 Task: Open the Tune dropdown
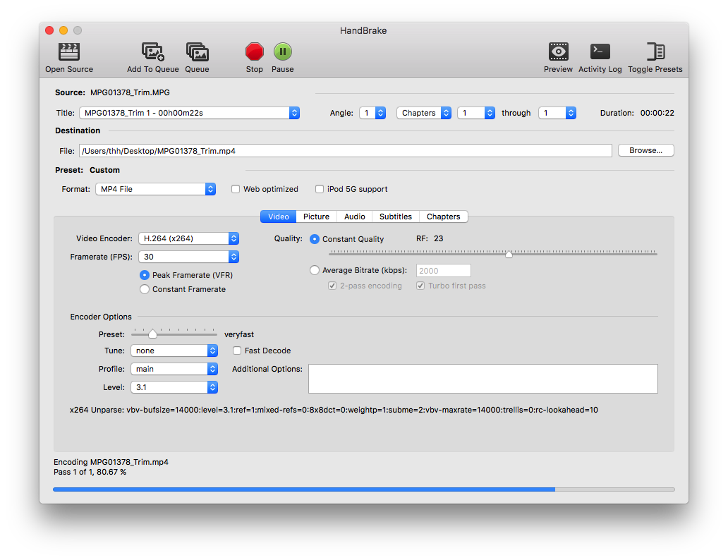coord(174,351)
